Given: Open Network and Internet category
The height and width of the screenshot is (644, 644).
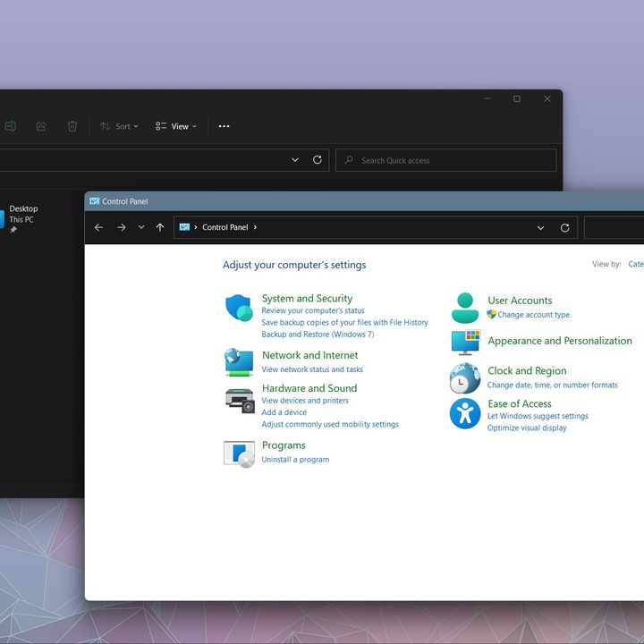Looking at the screenshot, I should tap(310, 355).
